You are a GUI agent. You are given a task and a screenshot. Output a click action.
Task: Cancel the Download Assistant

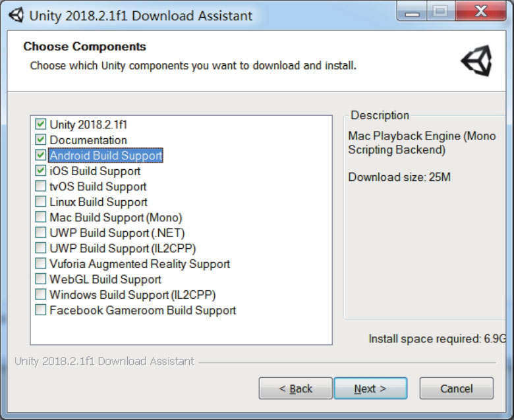456,388
